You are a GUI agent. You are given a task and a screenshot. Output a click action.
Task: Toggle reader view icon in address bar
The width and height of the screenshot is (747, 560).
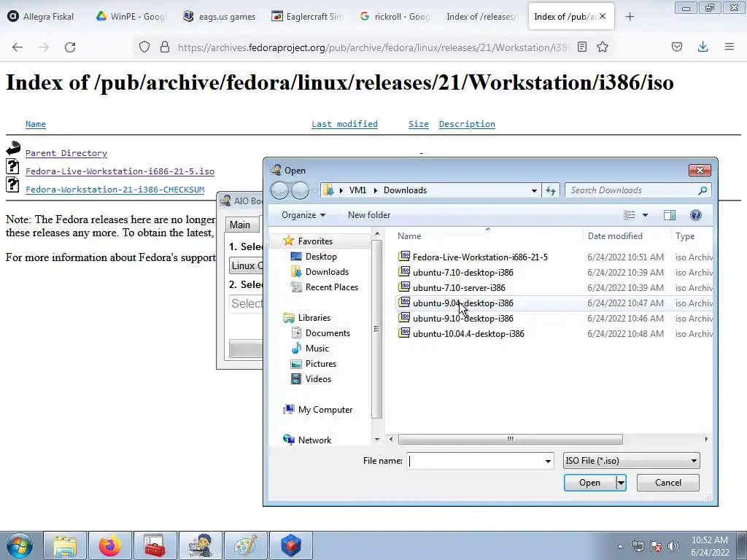581,47
